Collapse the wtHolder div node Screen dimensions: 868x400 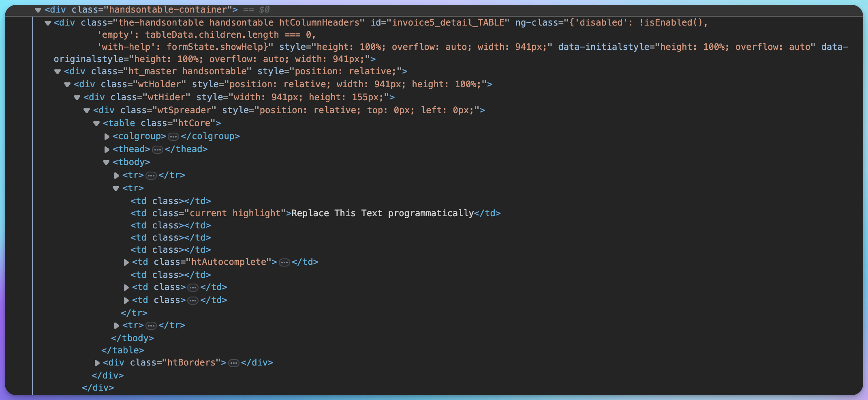67,84
